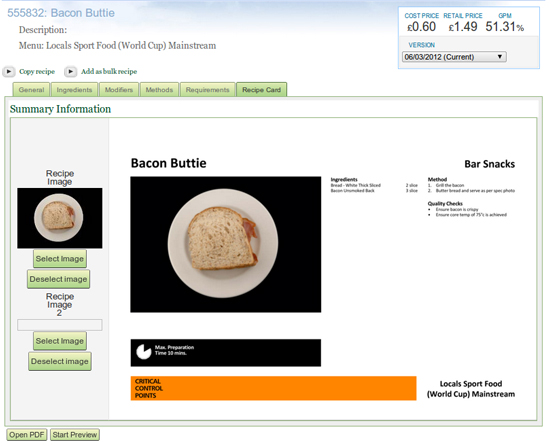
Task: Click the arrow icon beside Add as bulk recipe
Action: click(71, 72)
